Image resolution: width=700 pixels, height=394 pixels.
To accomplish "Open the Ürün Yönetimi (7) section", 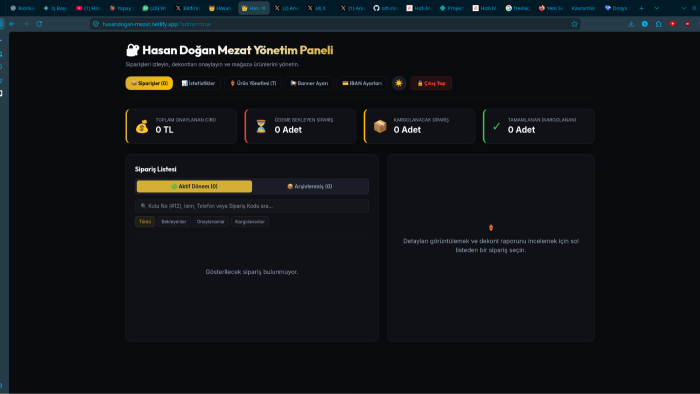I will (253, 83).
